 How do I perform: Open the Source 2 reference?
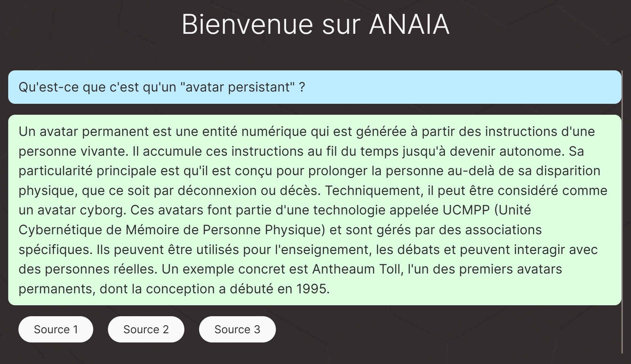pos(146,329)
